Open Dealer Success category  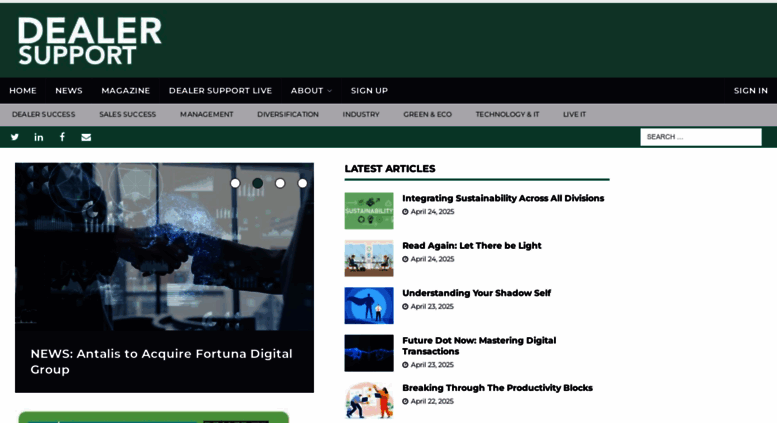pos(44,114)
